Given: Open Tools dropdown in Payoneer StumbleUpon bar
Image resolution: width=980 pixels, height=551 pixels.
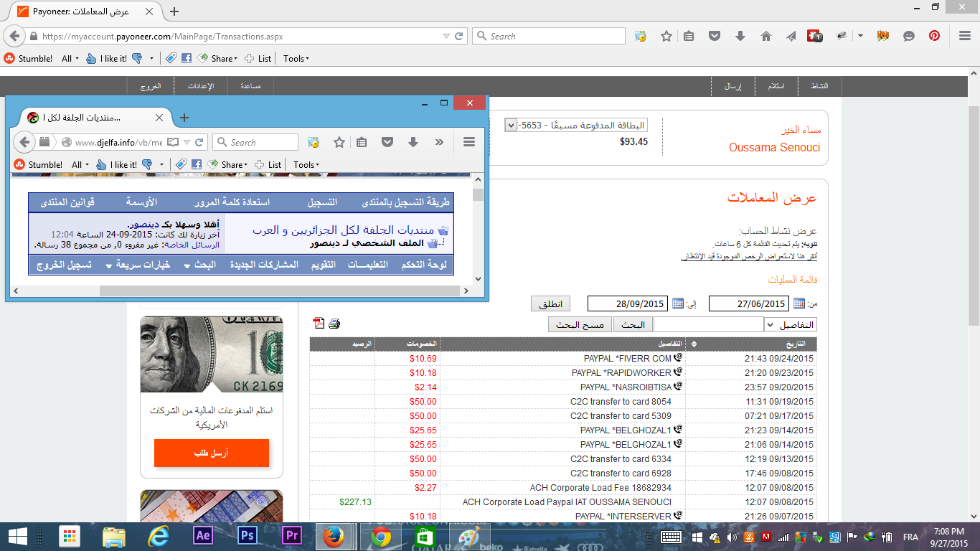Looking at the screenshot, I should (296, 59).
